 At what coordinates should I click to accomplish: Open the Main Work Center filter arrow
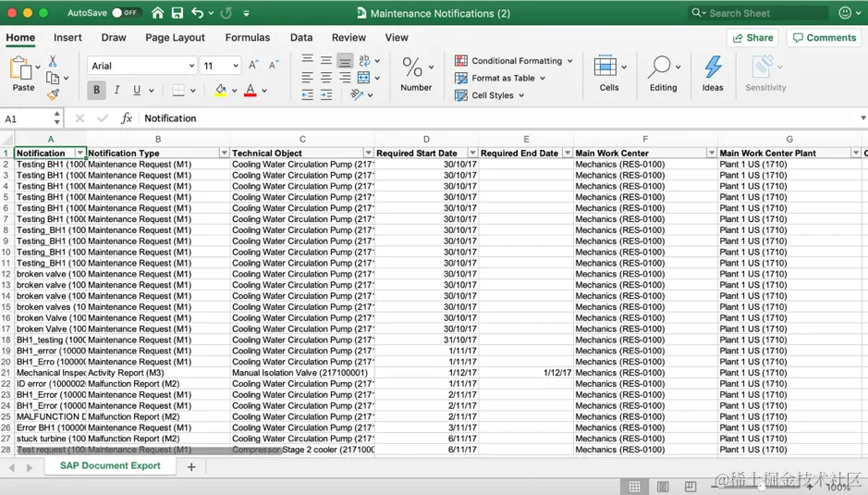click(x=712, y=153)
